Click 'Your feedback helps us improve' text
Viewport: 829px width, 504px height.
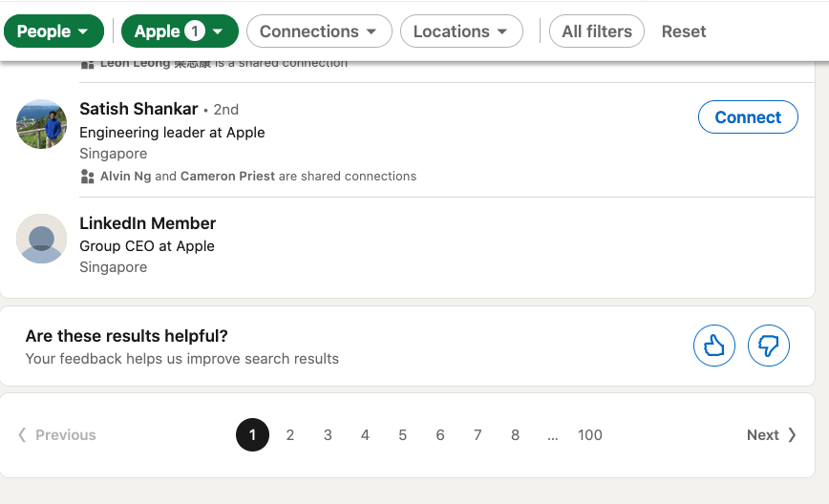181,359
